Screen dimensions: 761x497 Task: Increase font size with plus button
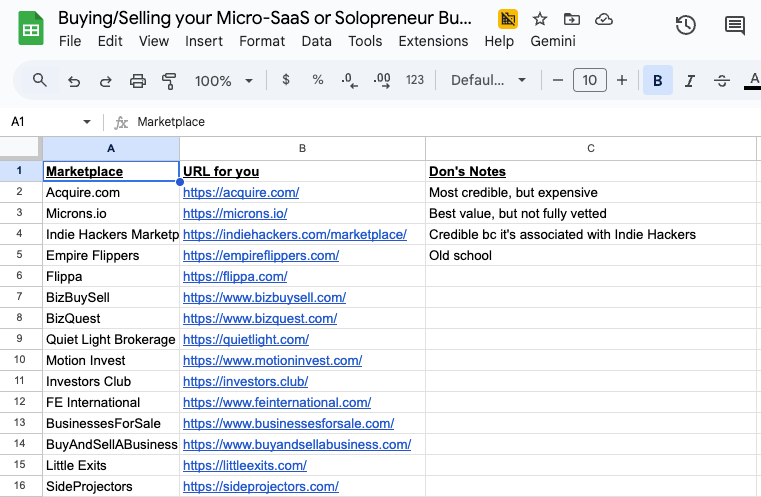click(x=622, y=80)
